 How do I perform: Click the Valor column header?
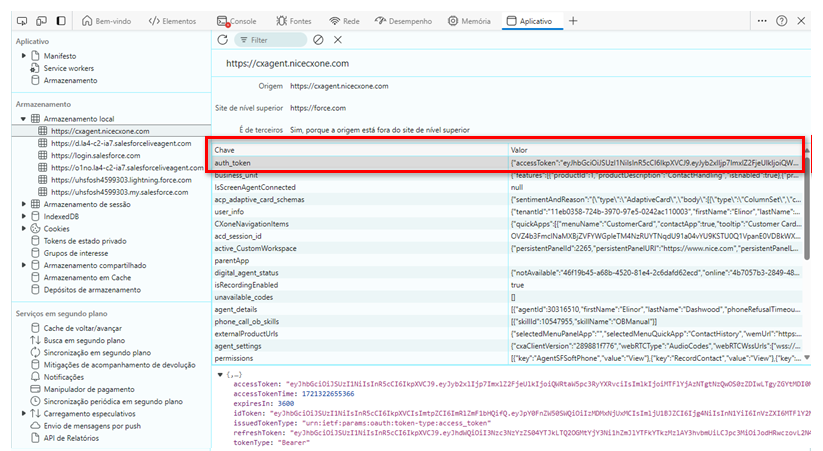tap(656, 150)
